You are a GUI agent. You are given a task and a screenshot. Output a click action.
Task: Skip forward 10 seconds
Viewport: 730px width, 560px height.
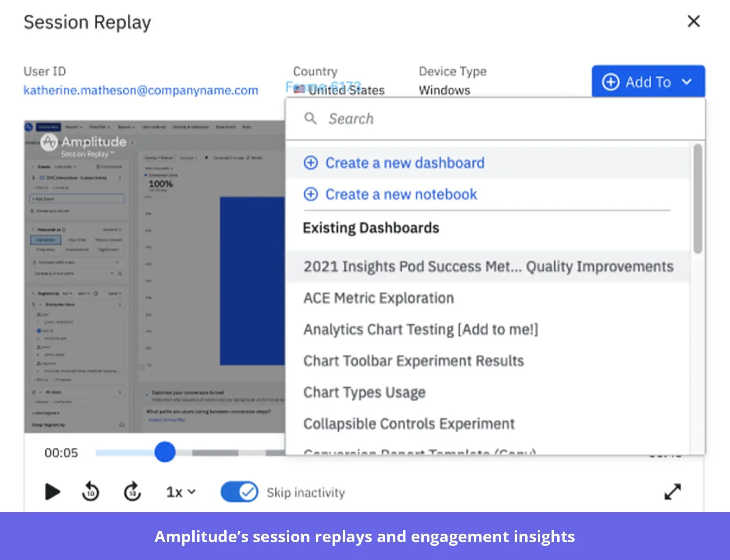click(132, 492)
